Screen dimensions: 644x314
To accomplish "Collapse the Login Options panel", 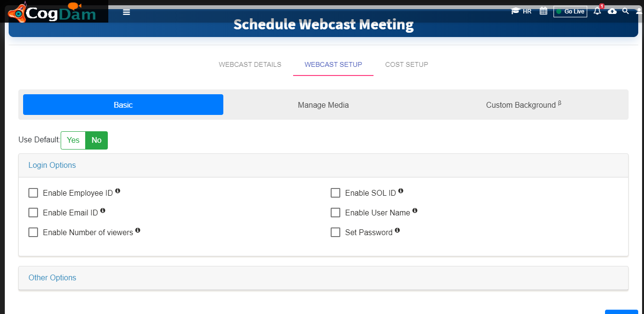I will click(52, 165).
